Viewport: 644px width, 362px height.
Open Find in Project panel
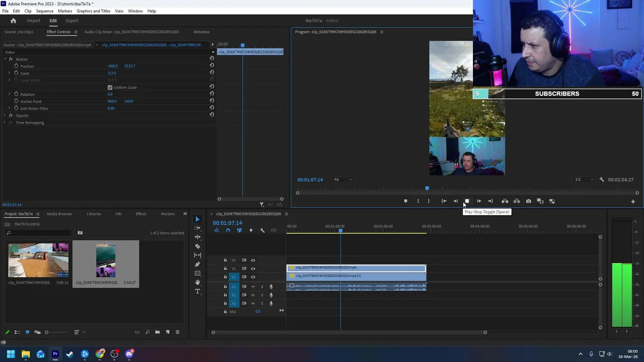point(147,332)
